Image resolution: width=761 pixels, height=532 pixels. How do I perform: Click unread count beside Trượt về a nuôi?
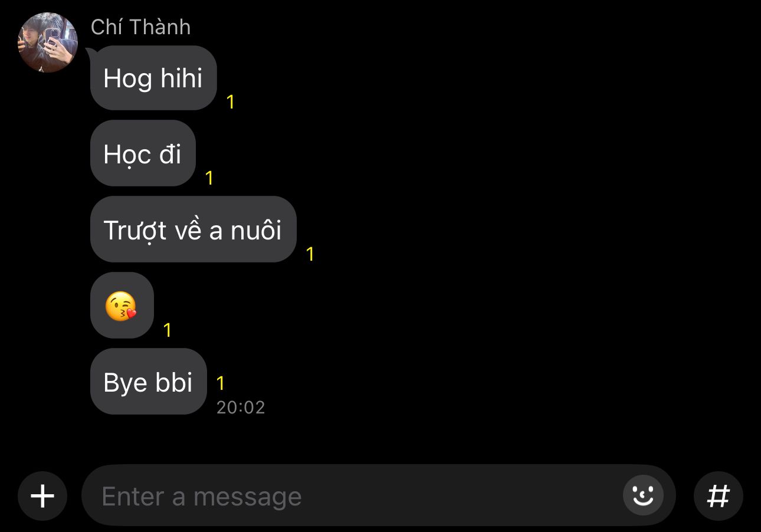pos(310,254)
